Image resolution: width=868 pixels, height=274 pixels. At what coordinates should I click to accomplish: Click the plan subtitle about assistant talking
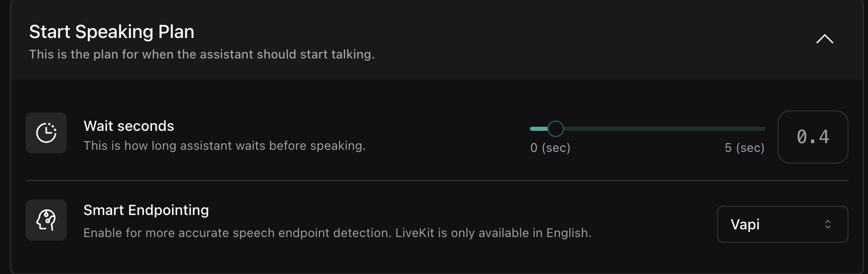click(x=202, y=54)
